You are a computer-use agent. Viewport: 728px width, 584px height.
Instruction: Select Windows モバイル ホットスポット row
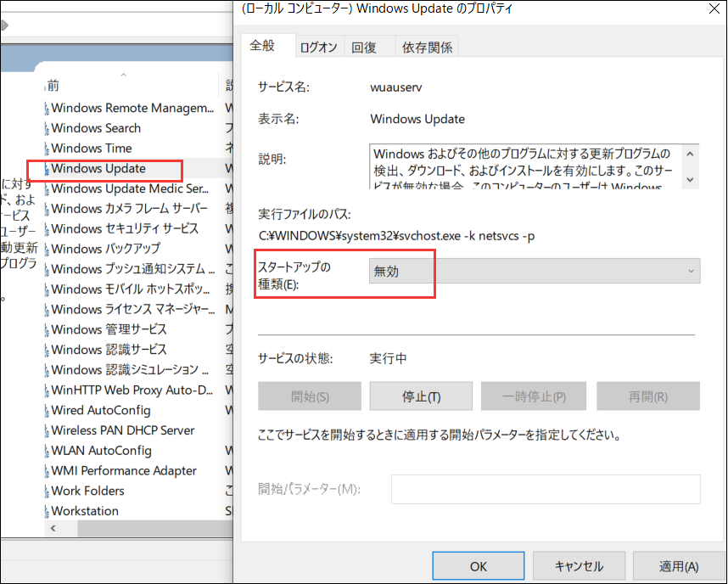[x=138, y=289]
